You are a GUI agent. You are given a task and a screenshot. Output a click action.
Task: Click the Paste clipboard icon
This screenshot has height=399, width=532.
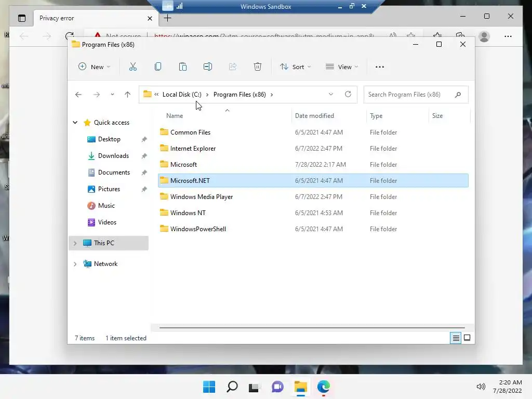tap(182, 67)
